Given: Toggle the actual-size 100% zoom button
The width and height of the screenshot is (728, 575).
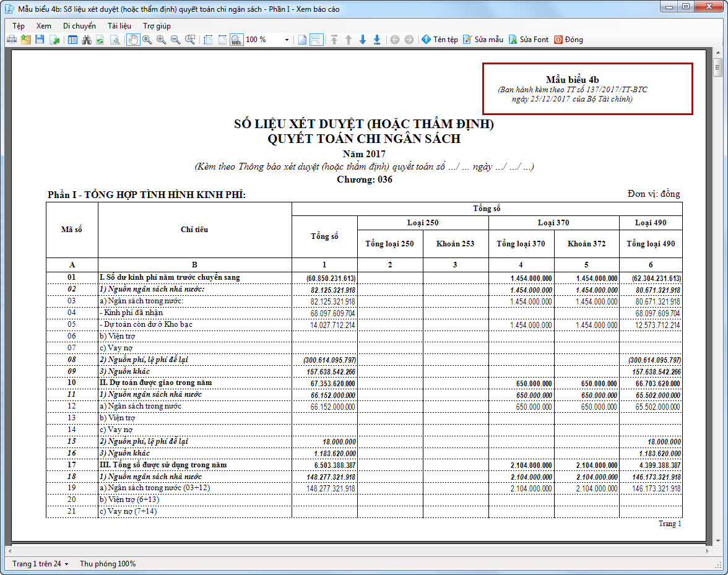Looking at the screenshot, I should coord(236,40).
